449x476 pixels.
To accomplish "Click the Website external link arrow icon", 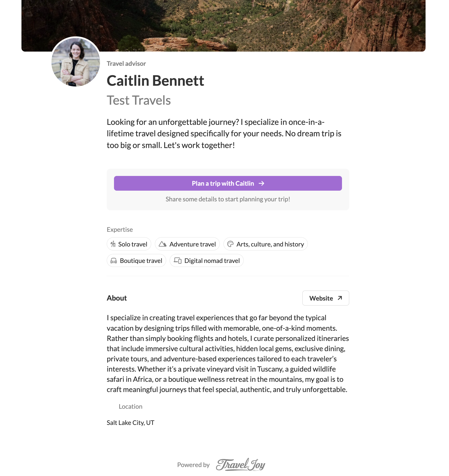I will [340, 298].
